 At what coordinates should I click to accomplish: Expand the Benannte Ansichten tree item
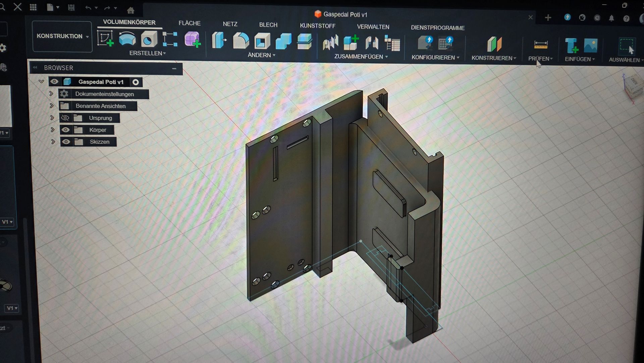tap(51, 106)
